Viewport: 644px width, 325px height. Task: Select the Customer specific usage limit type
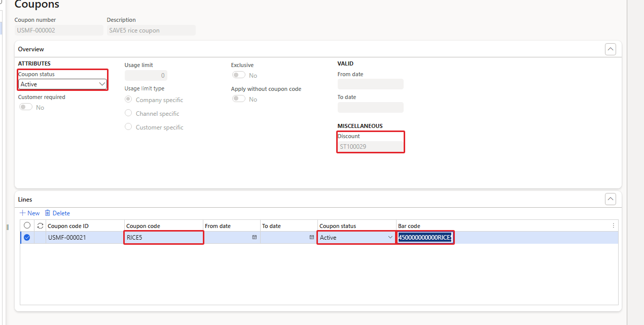point(128,127)
